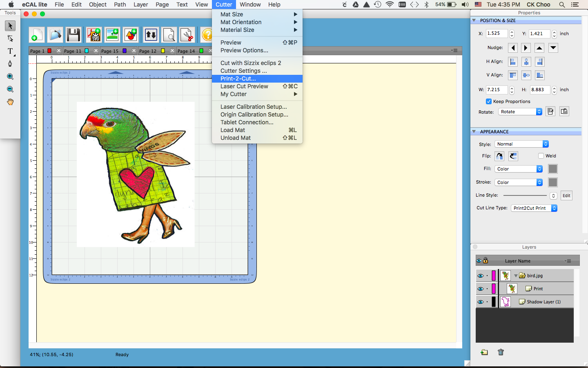Viewport: 588px width, 368px height.
Task: Nudge selection left
Action: coord(513,48)
